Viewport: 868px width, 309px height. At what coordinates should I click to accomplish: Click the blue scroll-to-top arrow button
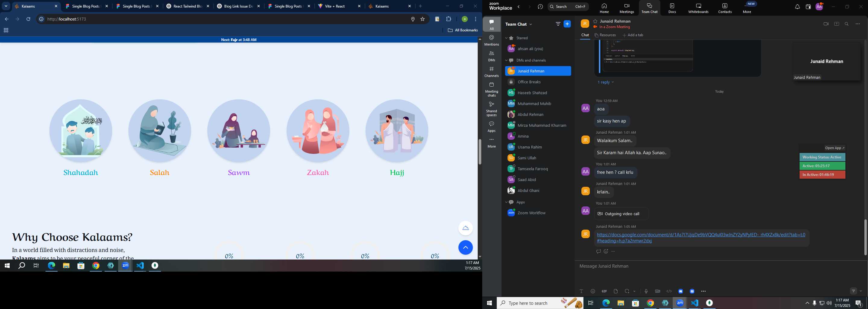(465, 248)
